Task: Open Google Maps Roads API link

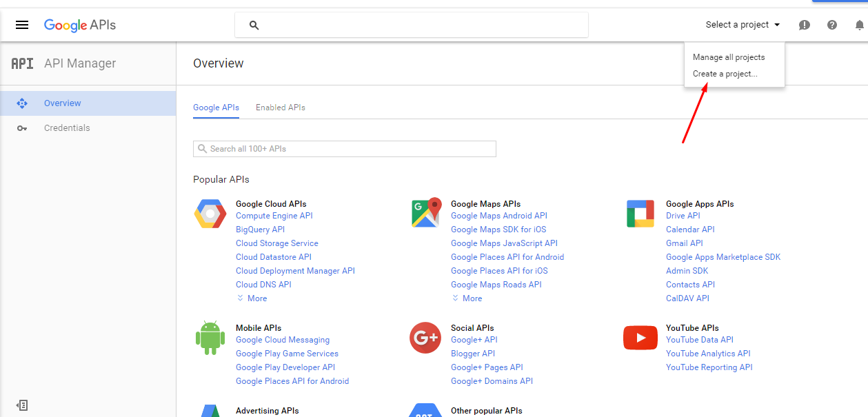Action: tap(496, 285)
